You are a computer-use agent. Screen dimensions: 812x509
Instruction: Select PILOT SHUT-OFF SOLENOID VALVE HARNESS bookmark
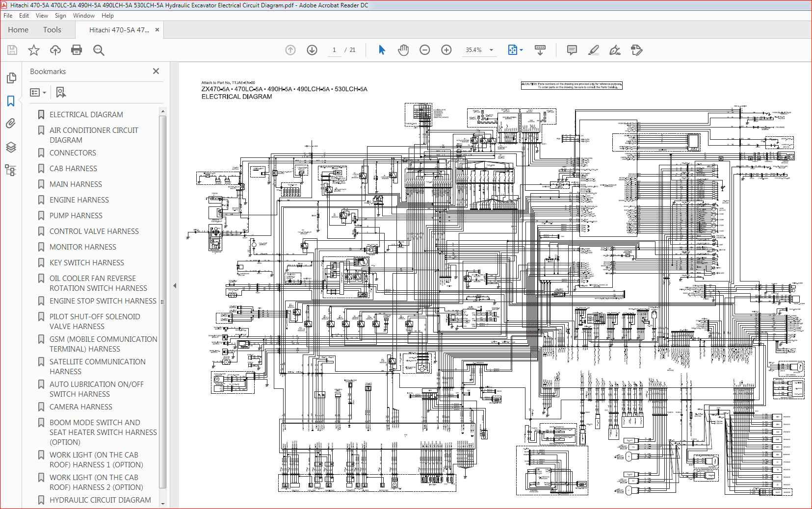pos(95,322)
